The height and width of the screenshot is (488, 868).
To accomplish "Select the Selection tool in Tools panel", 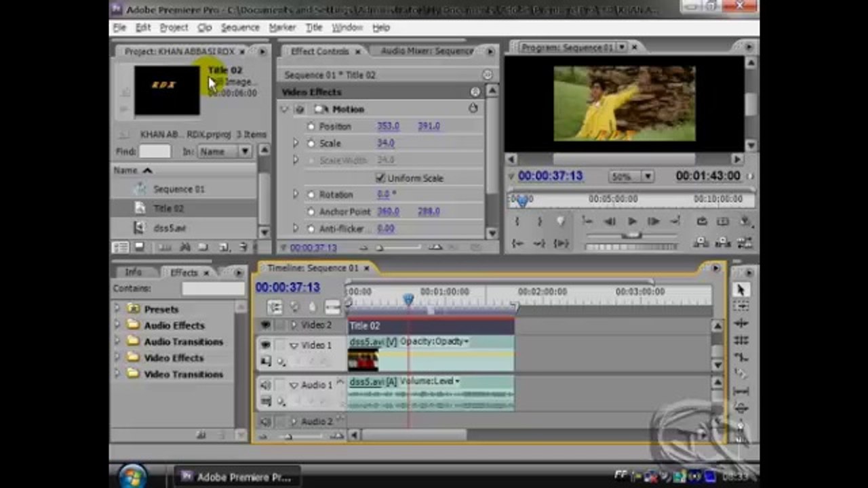I will pos(741,289).
